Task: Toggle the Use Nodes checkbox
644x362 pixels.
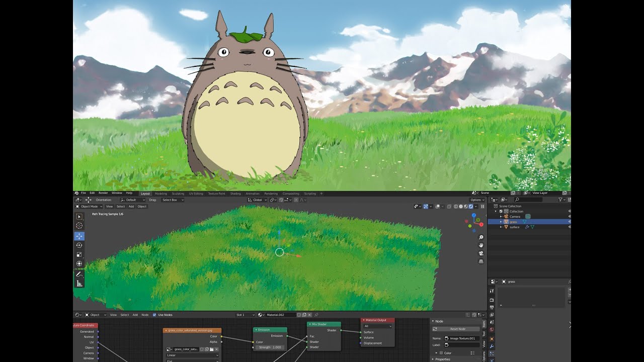Action: coord(154,315)
